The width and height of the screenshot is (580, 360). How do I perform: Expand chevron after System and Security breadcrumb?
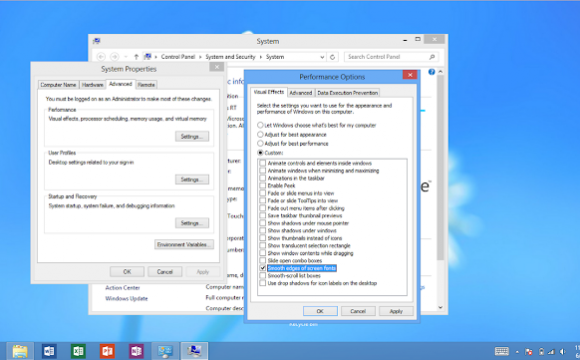260,57
